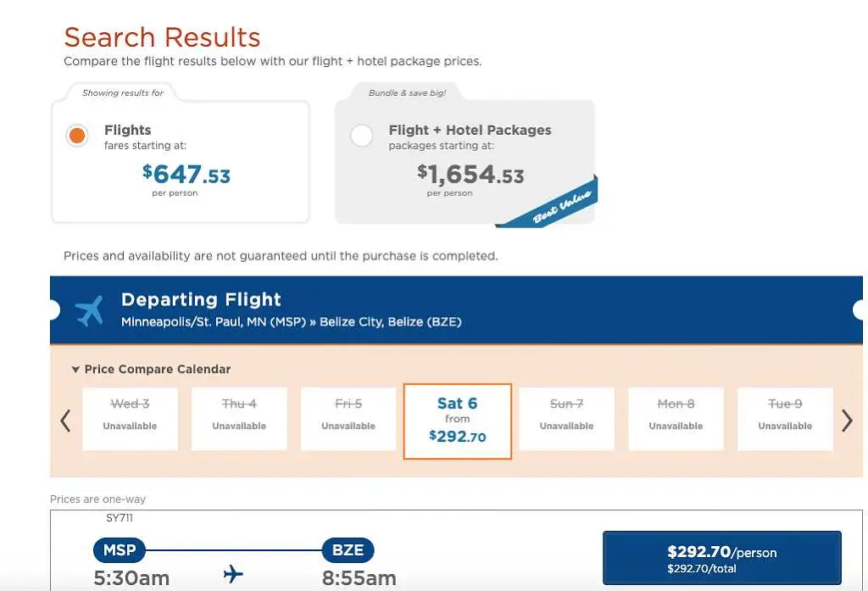Click the Thu 4 unavailable date
This screenshot has height=591, width=868.
pos(239,419)
